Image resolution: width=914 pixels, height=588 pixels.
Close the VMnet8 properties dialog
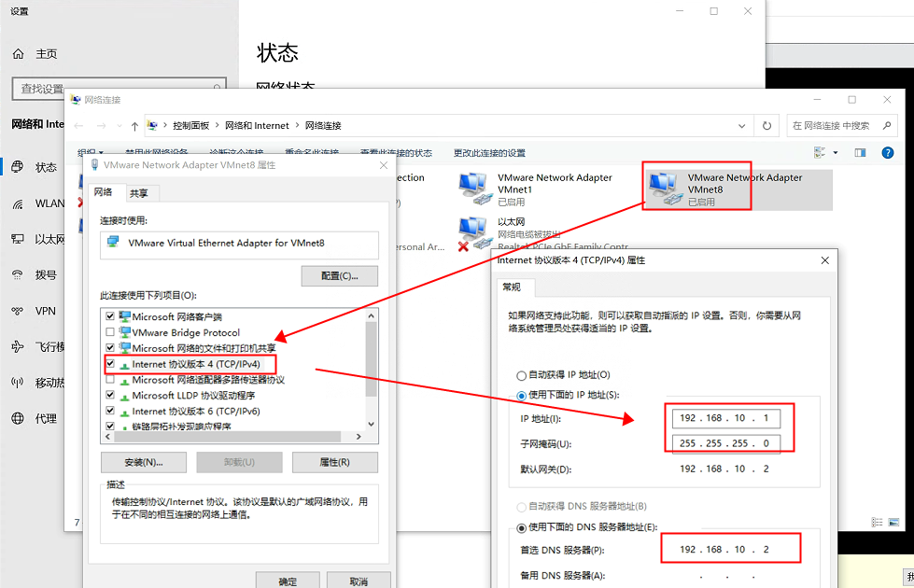[x=384, y=165]
